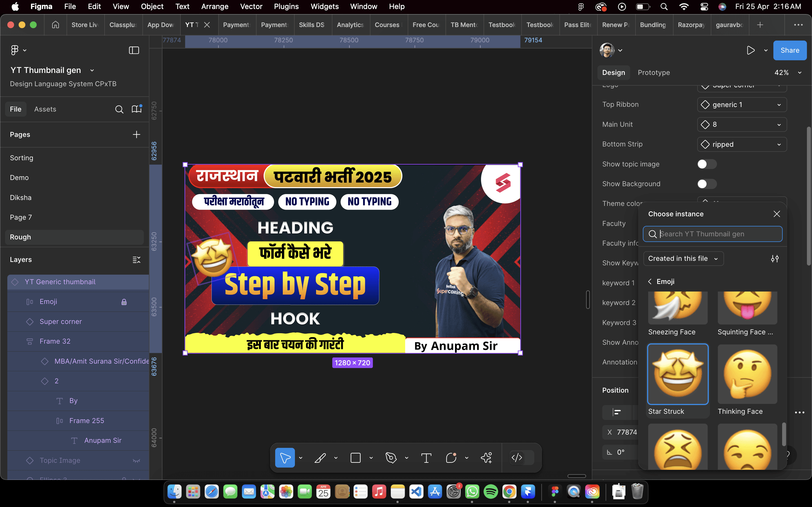Select the Rectangle shape tool

pyautogui.click(x=355, y=458)
